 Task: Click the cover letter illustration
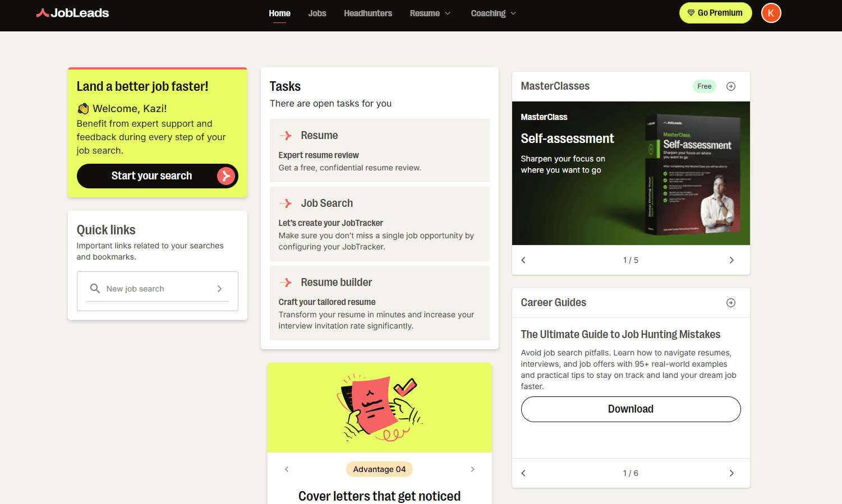tap(380, 408)
